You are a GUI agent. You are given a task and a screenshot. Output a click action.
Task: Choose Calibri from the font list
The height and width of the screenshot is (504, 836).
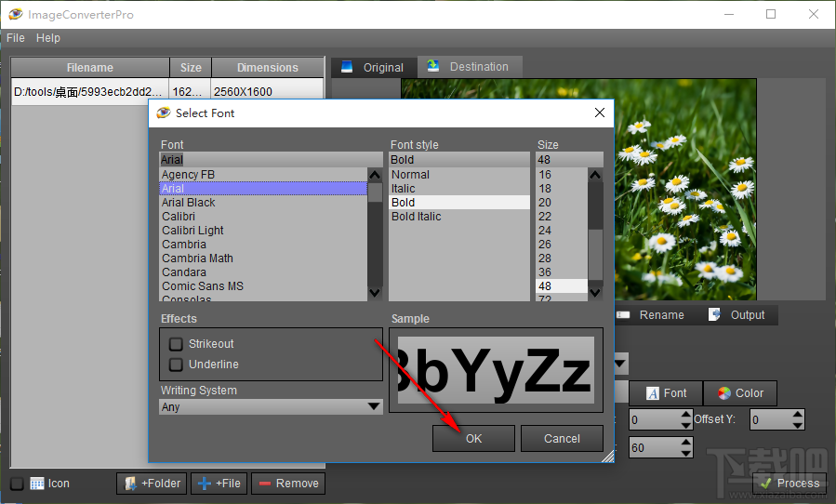coord(263,217)
